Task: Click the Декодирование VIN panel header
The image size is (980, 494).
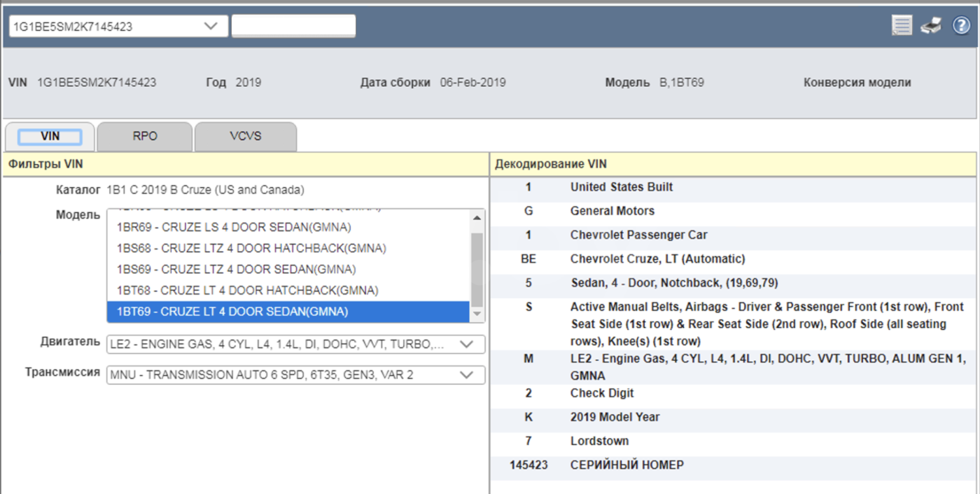Action: tap(733, 165)
